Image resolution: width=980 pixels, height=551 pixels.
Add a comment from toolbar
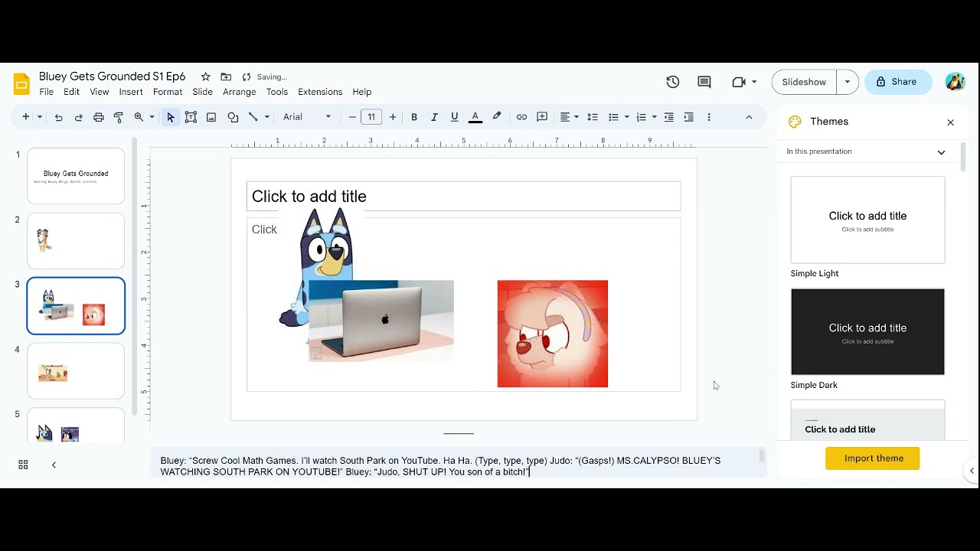(542, 117)
